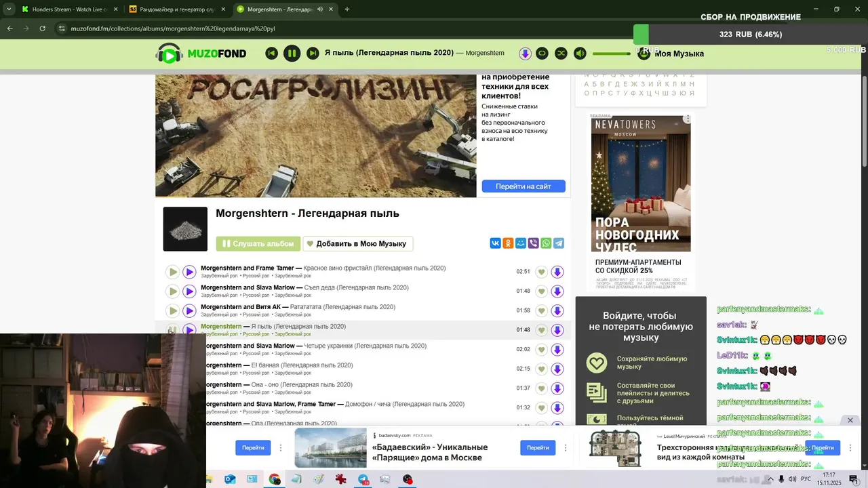
Task: Mute the player volume speaker icon
Action: [x=580, y=53]
